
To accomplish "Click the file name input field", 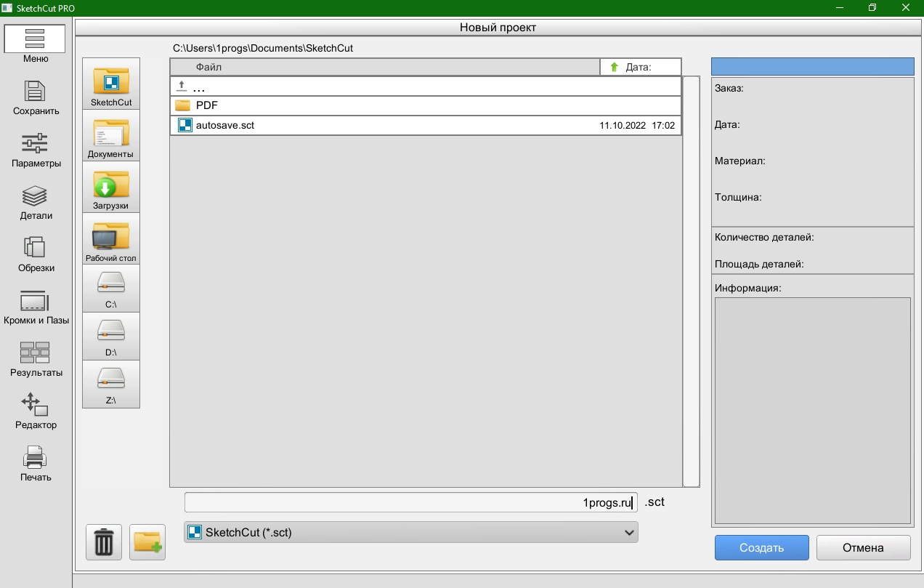I will tap(411, 502).
